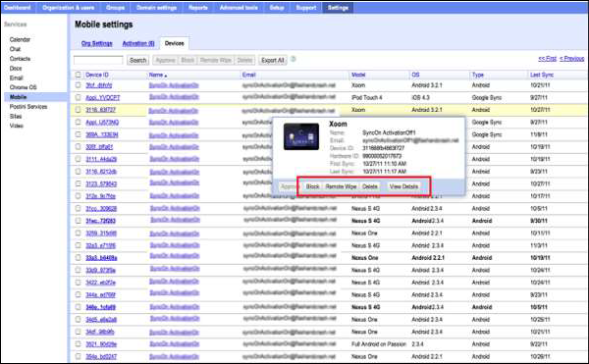The image size is (589, 364).
Task: Select the checkbox for highlighted Xoom row
Action: pyautogui.click(x=78, y=110)
